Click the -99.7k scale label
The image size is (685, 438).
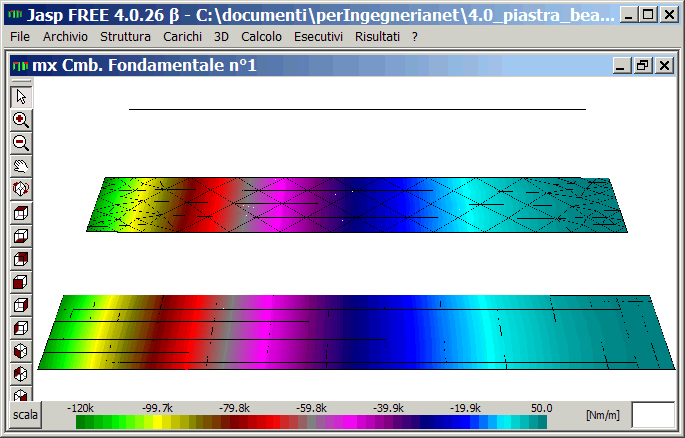click(157, 408)
